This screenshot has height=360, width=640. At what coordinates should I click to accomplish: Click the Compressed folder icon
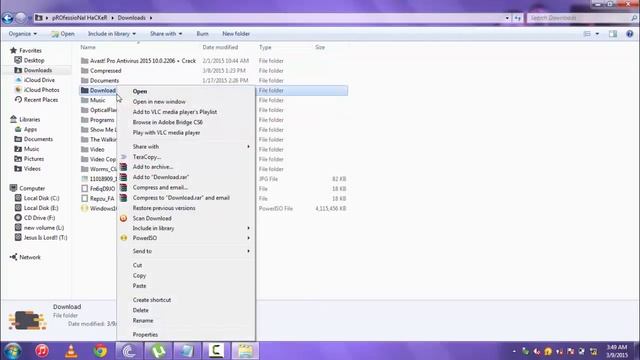[x=84, y=71]
